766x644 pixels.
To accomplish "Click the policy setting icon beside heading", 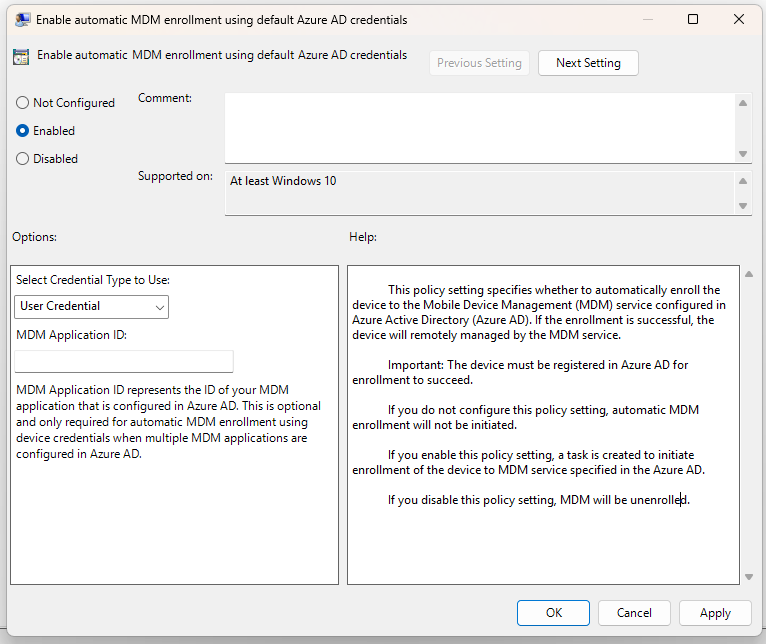I will click(x=21, y=57).
